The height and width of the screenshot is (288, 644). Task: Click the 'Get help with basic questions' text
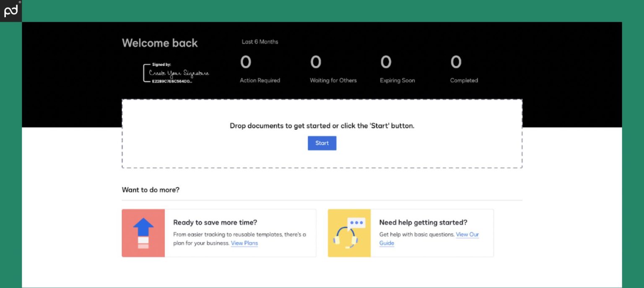pyautogui.click(x=416, y=235)
